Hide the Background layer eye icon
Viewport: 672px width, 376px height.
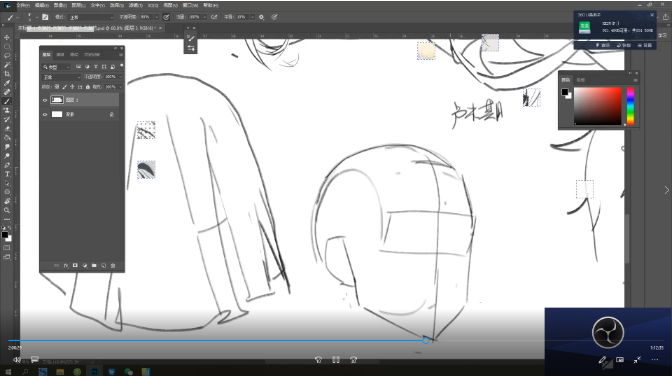[x=45, y=114]
